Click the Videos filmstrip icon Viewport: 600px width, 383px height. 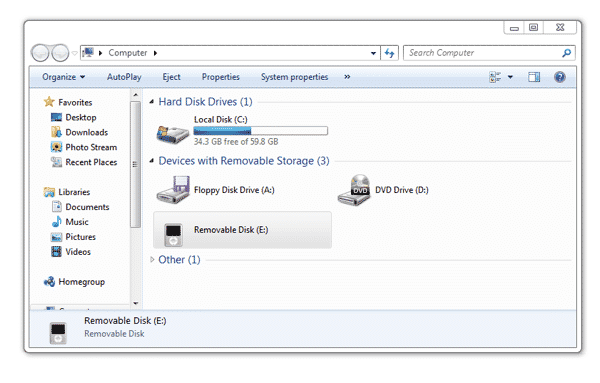(56, 251)
